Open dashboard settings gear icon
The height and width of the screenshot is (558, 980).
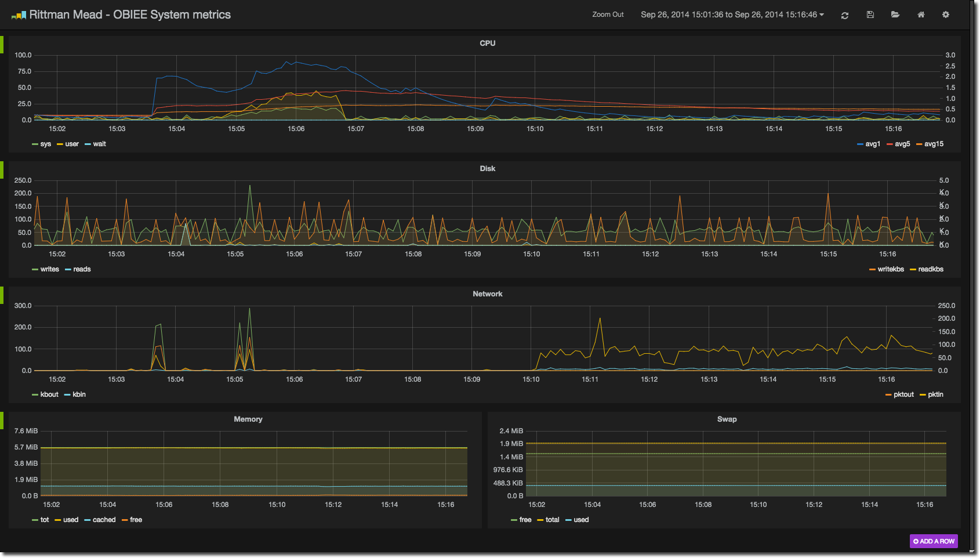[946, 15]
